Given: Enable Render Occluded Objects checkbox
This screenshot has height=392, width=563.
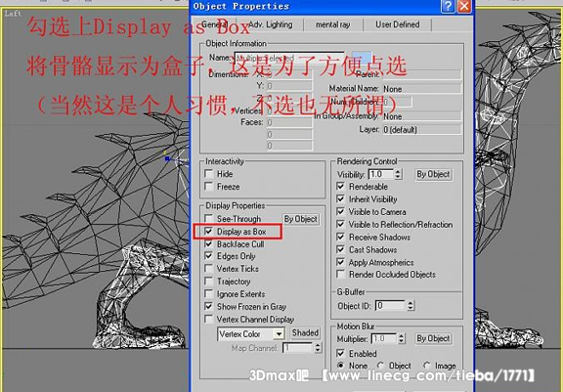Looking at the screenshot, I should coord(341,275).
